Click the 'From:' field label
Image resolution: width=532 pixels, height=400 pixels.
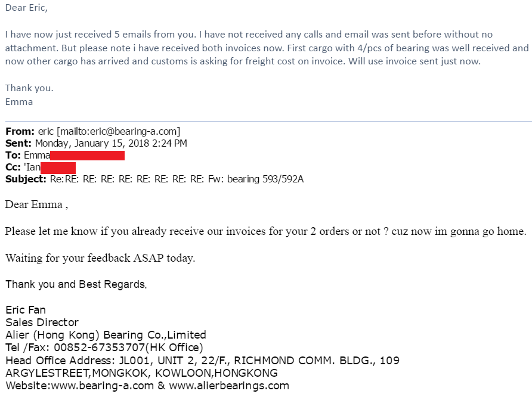click(20, 131)
